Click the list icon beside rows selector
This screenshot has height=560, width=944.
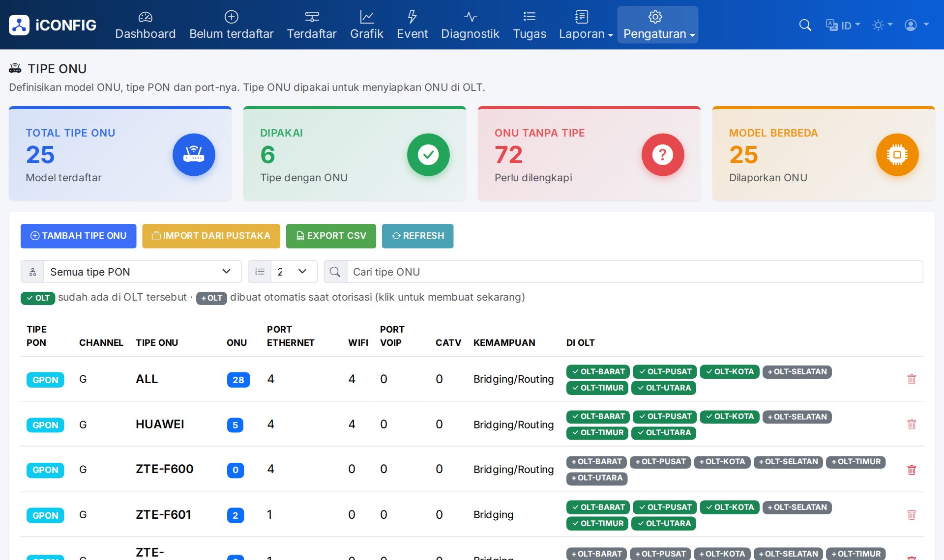(x=260, y=272)
